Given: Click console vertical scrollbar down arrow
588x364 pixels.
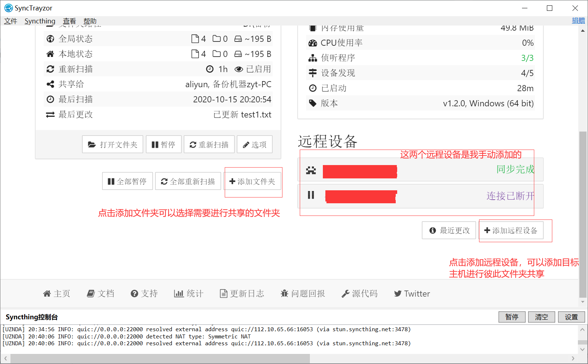Looking at the screenshot, I should (582, 349).
